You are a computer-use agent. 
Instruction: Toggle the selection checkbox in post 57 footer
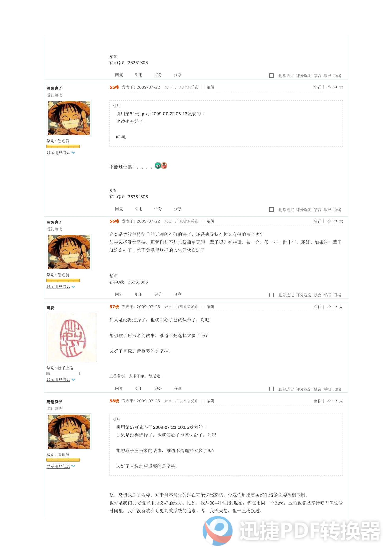[x=272, y=389]
